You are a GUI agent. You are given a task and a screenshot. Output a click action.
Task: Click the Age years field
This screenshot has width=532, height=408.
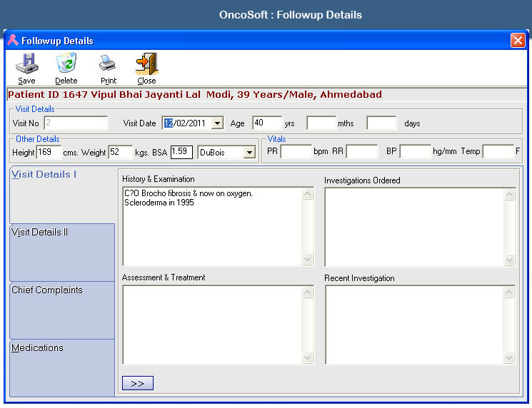[x=267, y=123]
